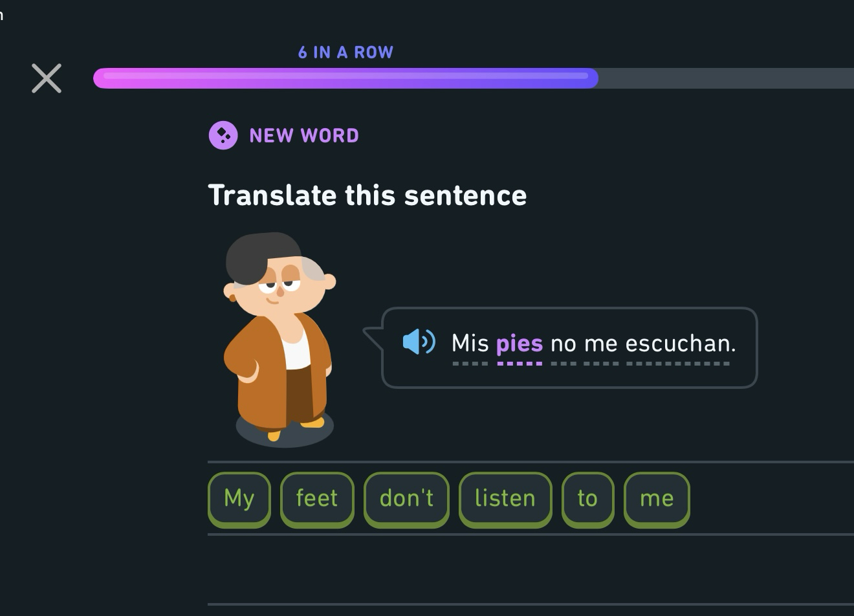Show the hint for "Mis"
854x616 pixels.
click(x=470, y=344)
